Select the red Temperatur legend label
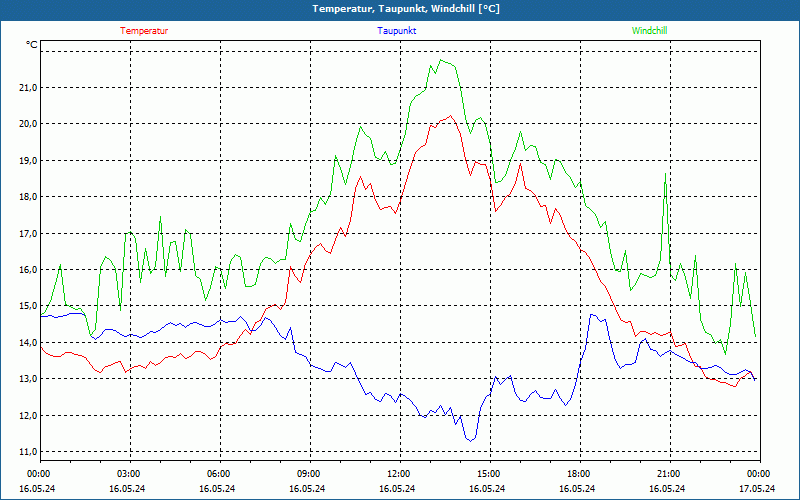 [144, 31]
